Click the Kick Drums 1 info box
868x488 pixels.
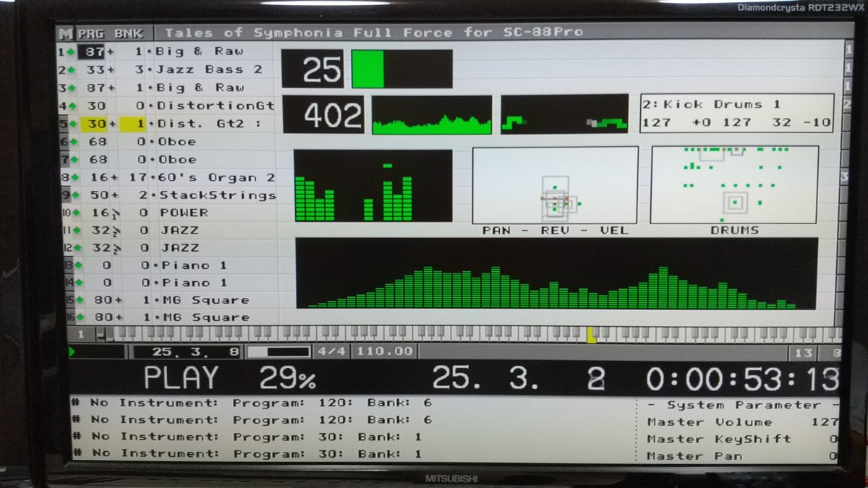pos(736,114)
